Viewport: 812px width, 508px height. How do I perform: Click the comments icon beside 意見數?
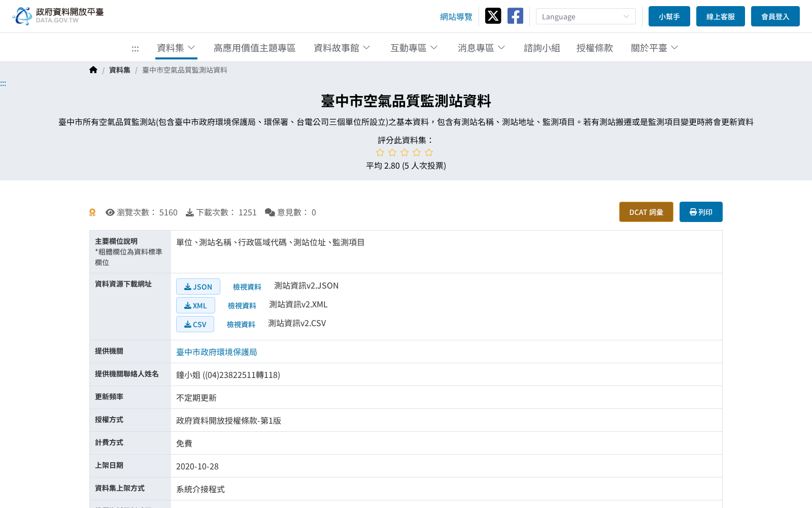click(270, 212)
